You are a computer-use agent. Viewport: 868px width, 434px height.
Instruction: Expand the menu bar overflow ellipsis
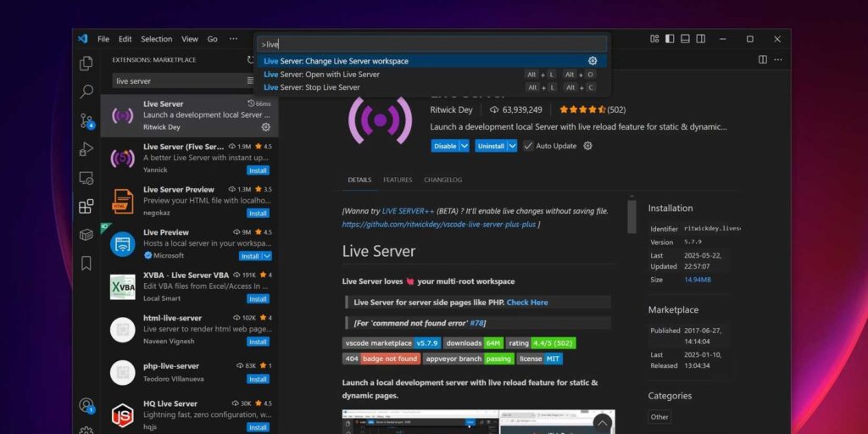coord(233,39)
